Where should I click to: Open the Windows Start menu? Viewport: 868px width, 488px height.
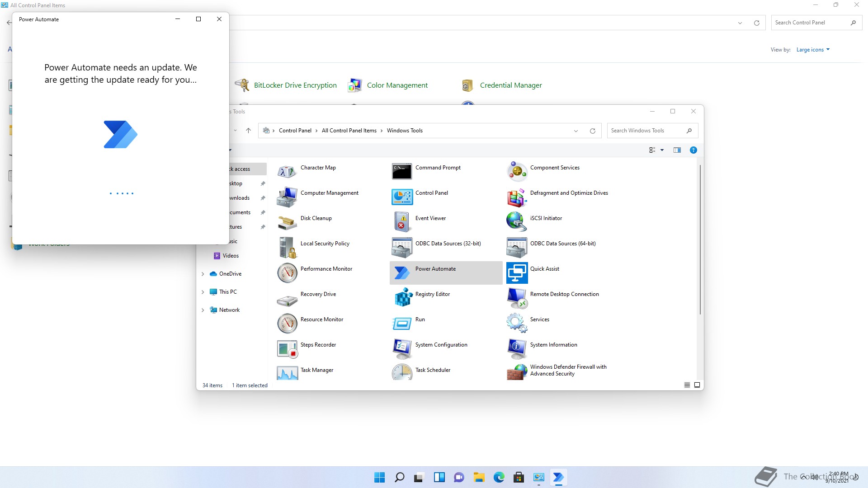[x=379, y=477]
